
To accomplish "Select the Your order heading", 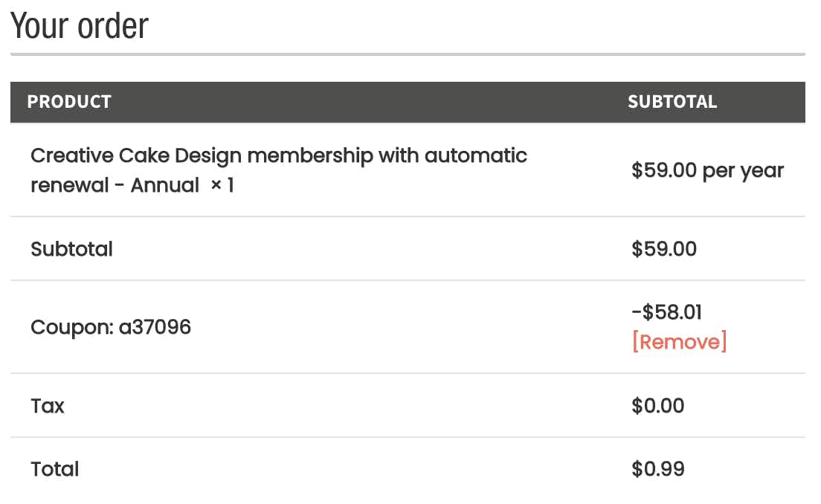I will coord(80,25).
